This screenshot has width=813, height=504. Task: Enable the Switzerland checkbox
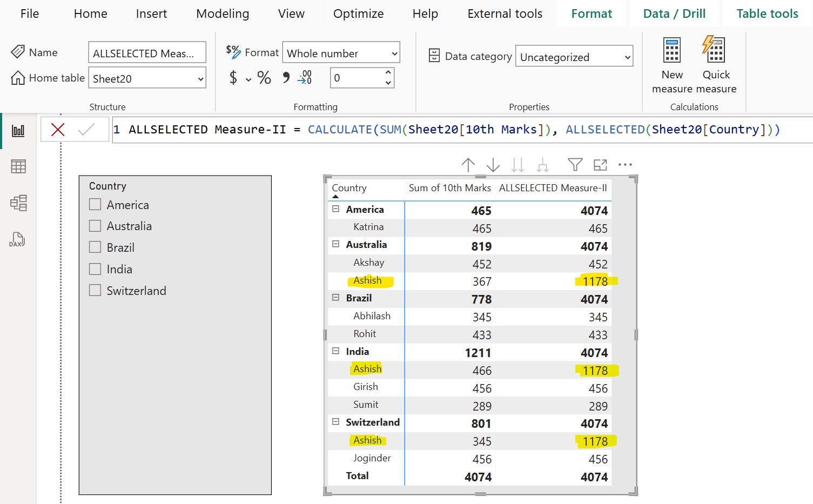pos(95,290)
